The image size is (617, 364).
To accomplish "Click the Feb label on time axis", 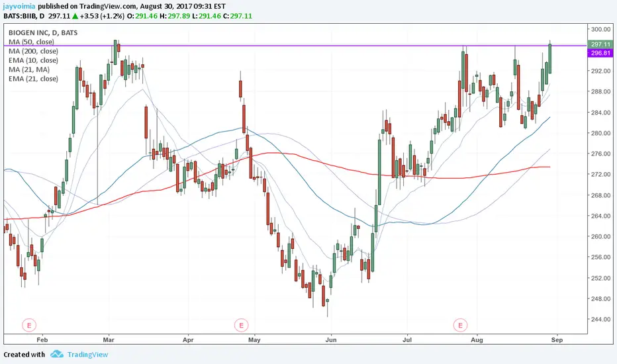I will point(42,340).
